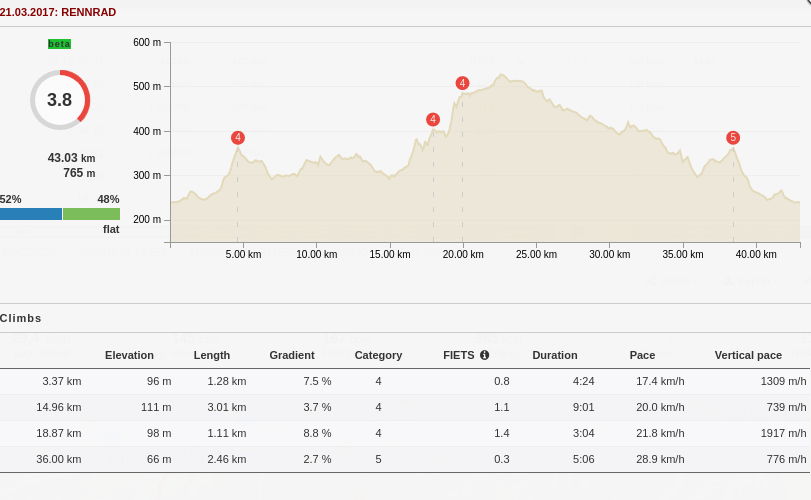The image size is (811, 500).
Task: Sort by the Gradient column header
Action: coord(292,355)
